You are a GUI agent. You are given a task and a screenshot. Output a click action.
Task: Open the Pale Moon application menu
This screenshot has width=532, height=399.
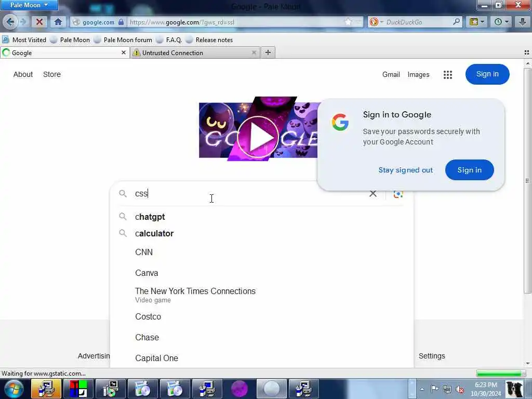[29, 5]
